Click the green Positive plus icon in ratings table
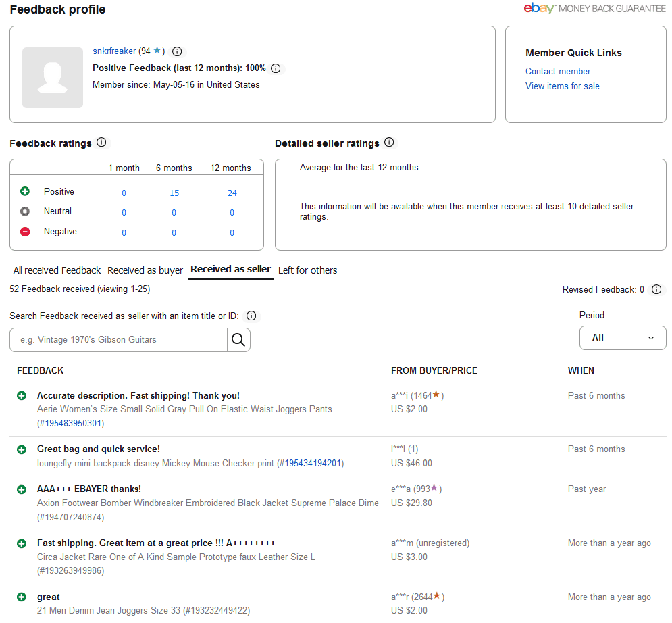The width and height of the screenshot is (672, 623). (x=25, y=191)
